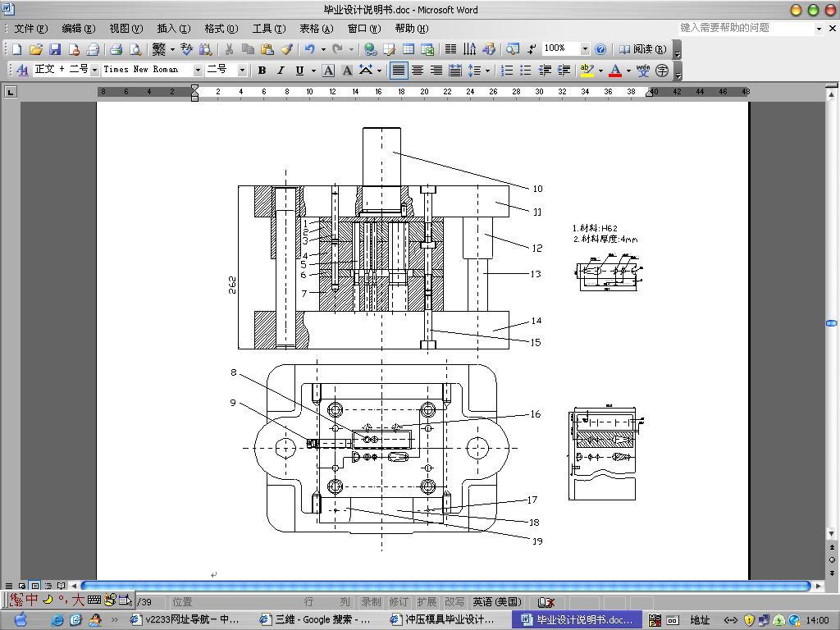Open the 编辑(E) menu
The image size is (840, 630).
[x=78, y=29]
